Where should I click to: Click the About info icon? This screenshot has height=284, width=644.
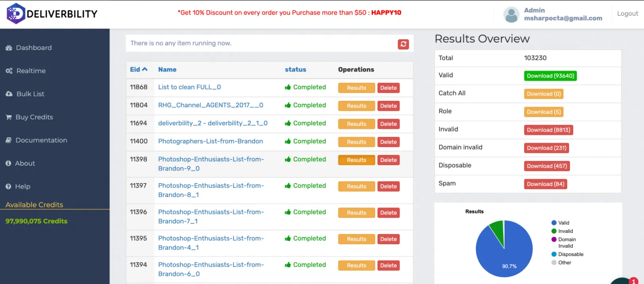pos(8,163)
